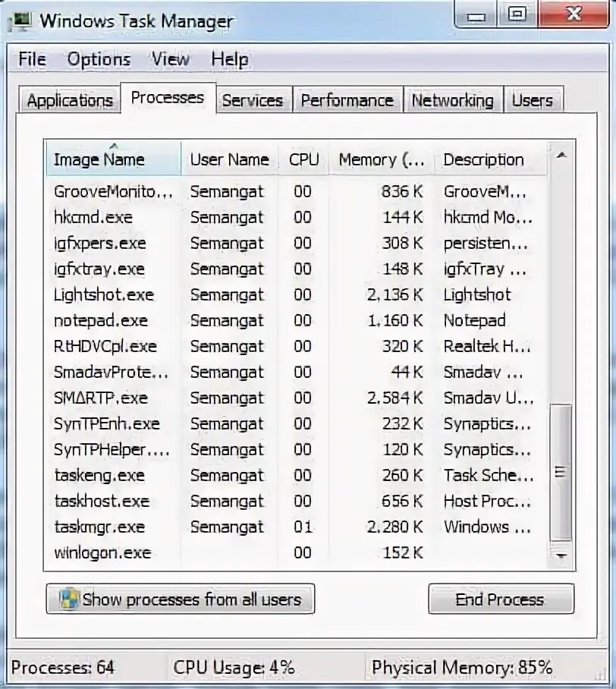Click the process list scrollbar thumb

click(561, 472)
